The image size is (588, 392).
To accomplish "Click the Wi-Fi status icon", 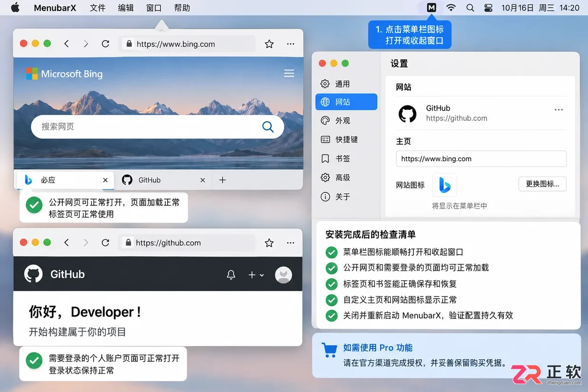I will [x=451, y=8].
